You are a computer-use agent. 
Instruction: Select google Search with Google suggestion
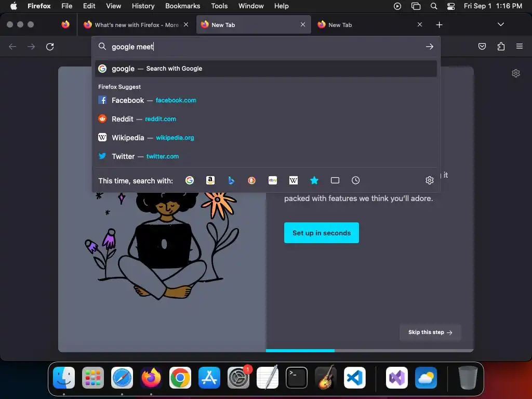point(265,69)
